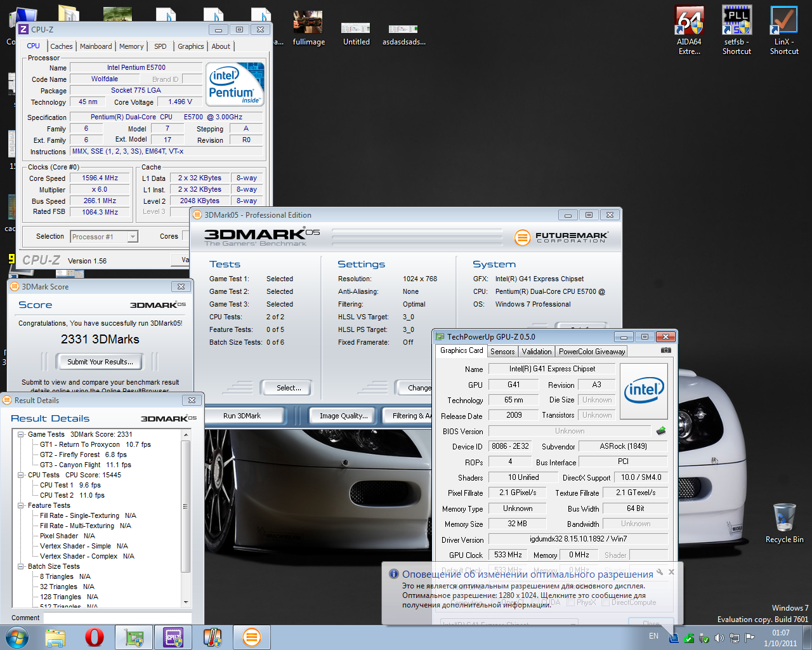Open the LinX shortcut icon

pyautogui.click(x=784, y=30)
